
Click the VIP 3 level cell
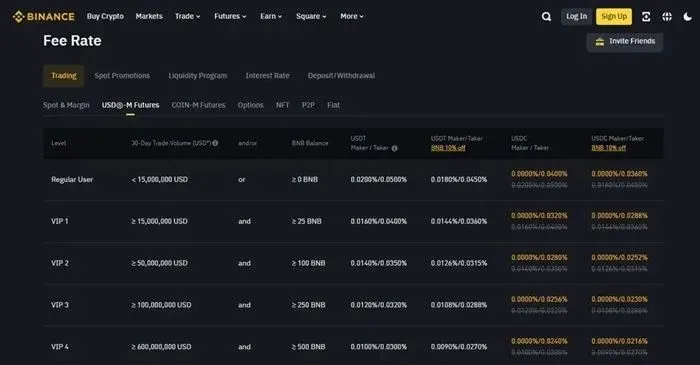click(x=60, y=305)
